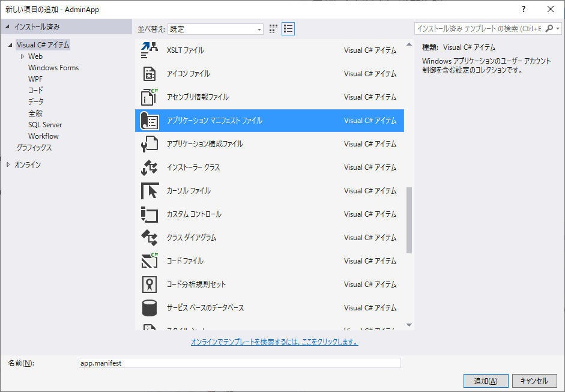Select the インストーラー クラス template icon
Image resolution: width=565 pixels, height=392 pixels.
[148, 167]
